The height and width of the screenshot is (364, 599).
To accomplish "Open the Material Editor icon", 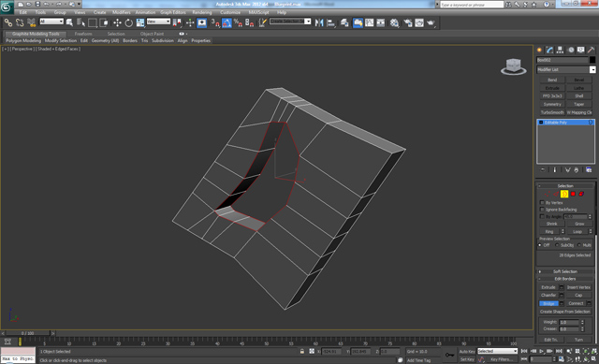I will pyautogui.click(x=394, y=22).
